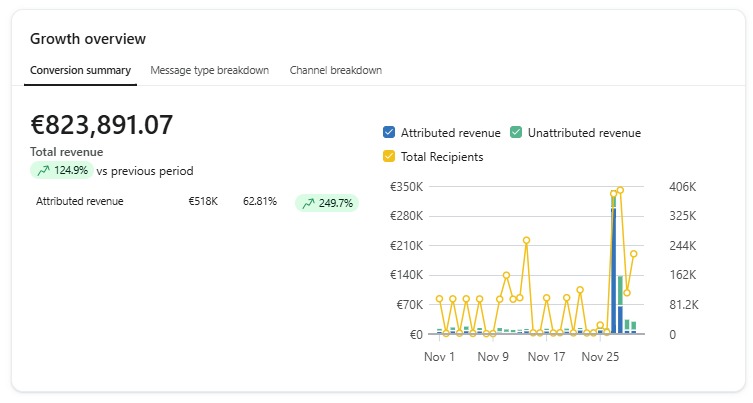753x403 pixels.
Task: Click the 325K right axis label
Action: coord(682,216)
